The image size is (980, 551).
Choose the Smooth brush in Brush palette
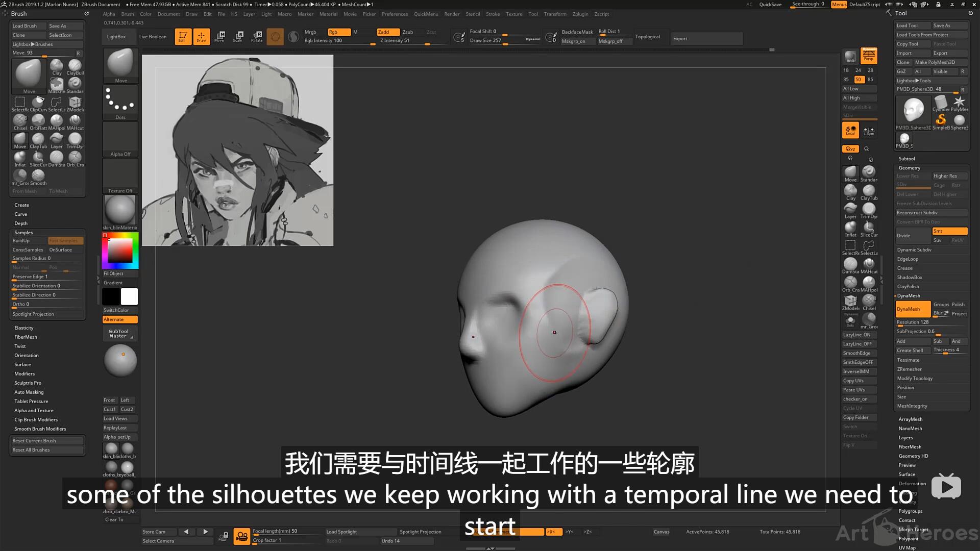38,178
